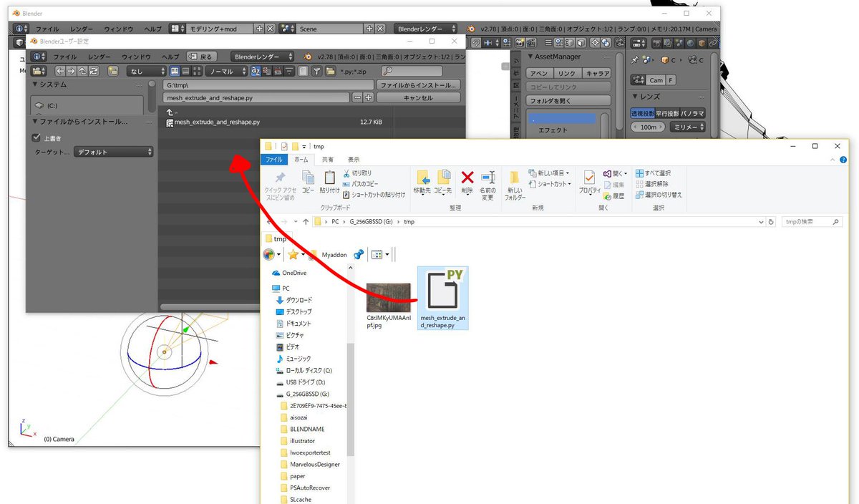This screenshot has width=859, height=504.
Task: Click 切り取り cut icon in Explorer ribbon
Action: (357, 173)
